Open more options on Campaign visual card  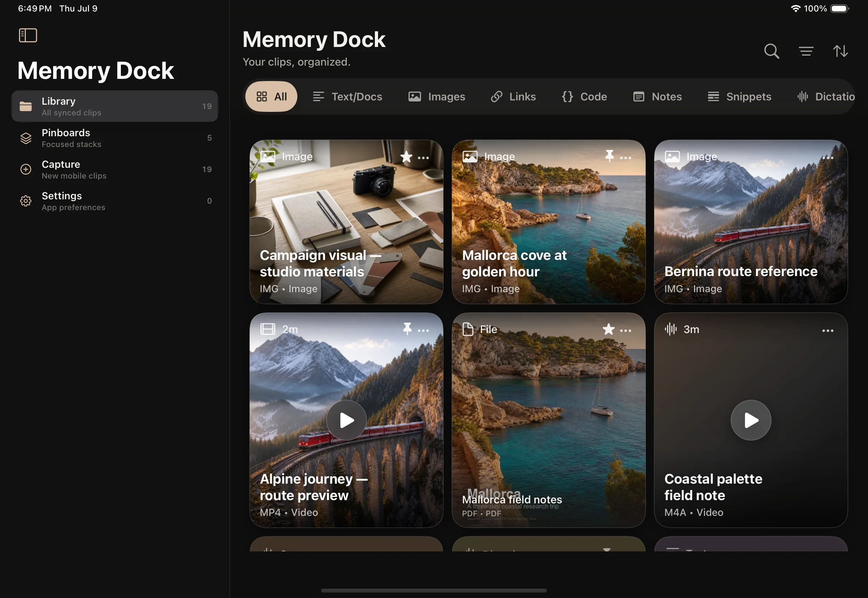tap(424, 158)
